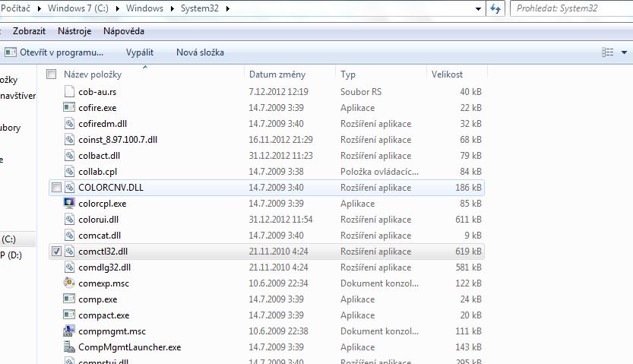The height and width of the screenshot is (364, 633).
Task: Click date 7.12.2012 12:19
Action: [x=278, y=92]
